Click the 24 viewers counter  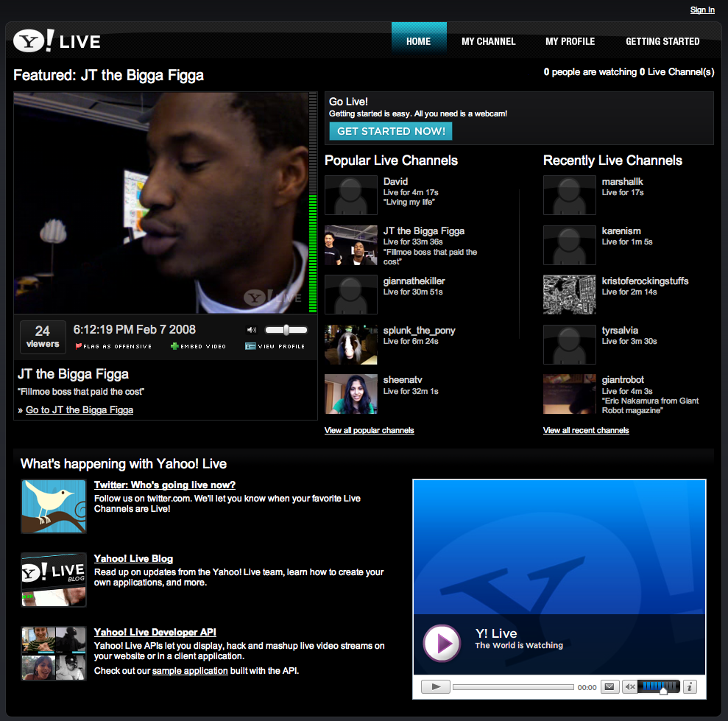(x=43, y=337)
